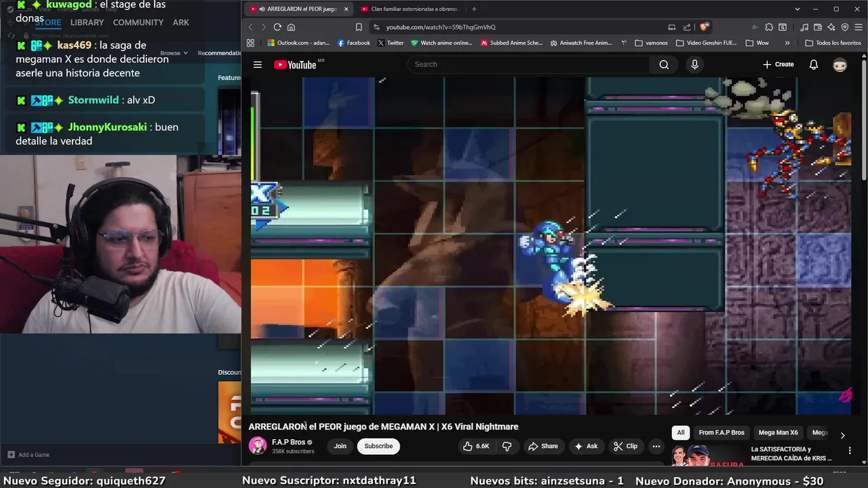Click the YouTube search magnifier button
The height and width of the screenshot is (488, 868).
pyautogui.click(x=664, y=64)
